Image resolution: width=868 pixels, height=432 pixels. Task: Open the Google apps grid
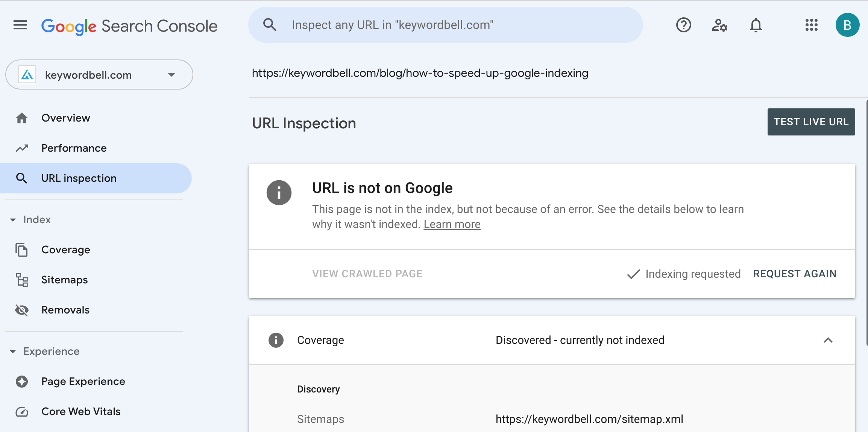(811, 25)
